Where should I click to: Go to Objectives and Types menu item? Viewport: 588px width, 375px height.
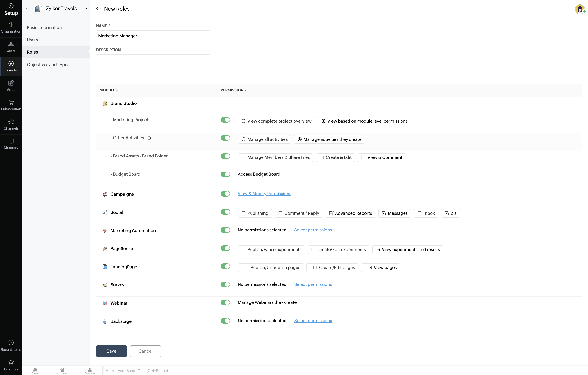click(x=48, y=64)
